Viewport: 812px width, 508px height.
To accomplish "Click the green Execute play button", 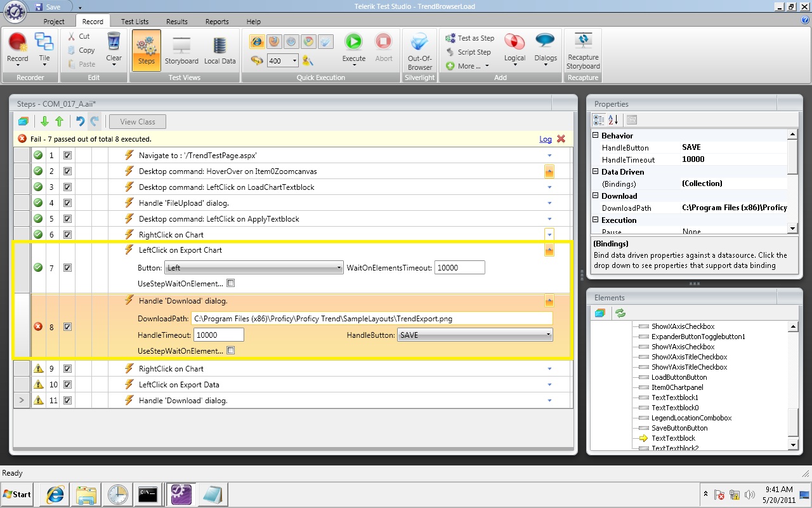I will coord(353,48).
